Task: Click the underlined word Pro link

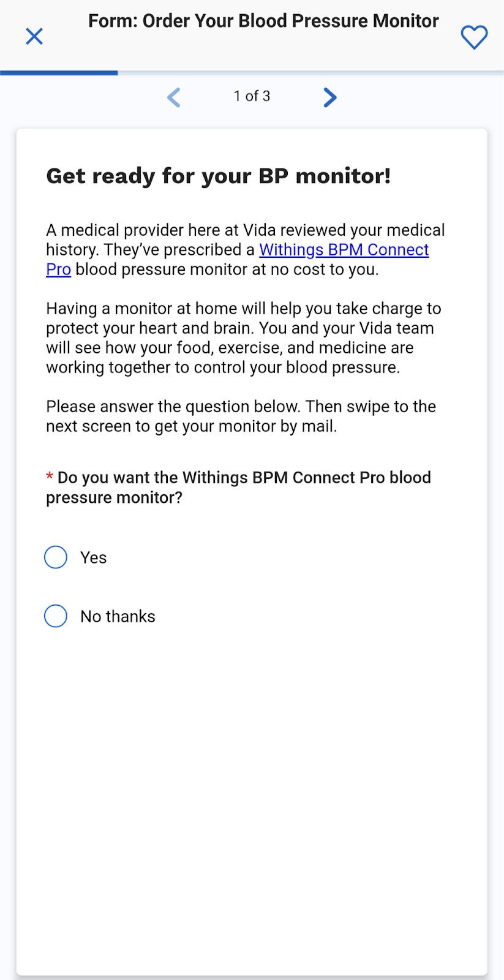Action: [x=59, y=269]
